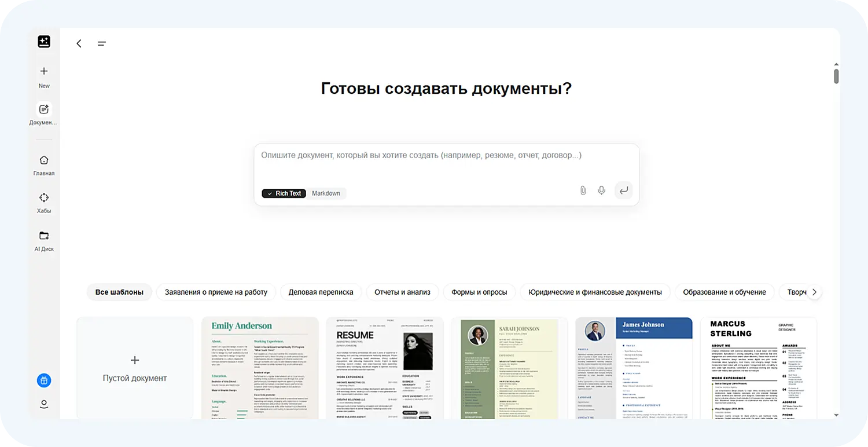868x447 pixels.
Task: Open AI Диск in the sidebar
Action: [x=43, y=240]
